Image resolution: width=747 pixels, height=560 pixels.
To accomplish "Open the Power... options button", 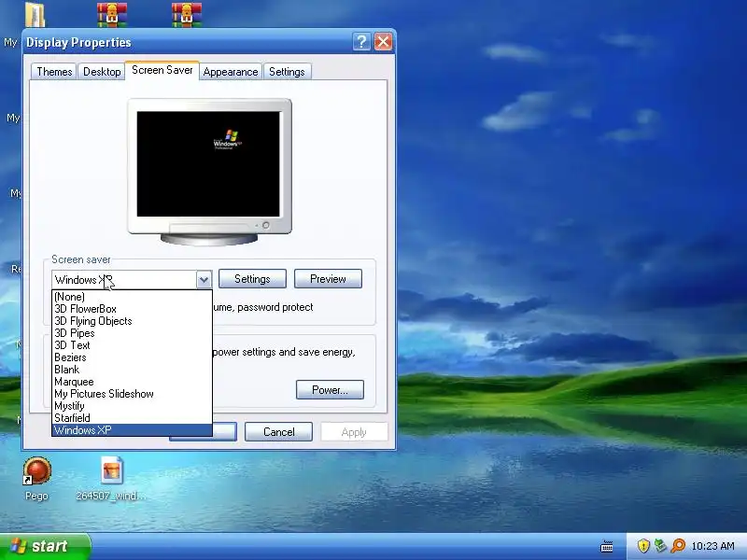I will point(330,389).
